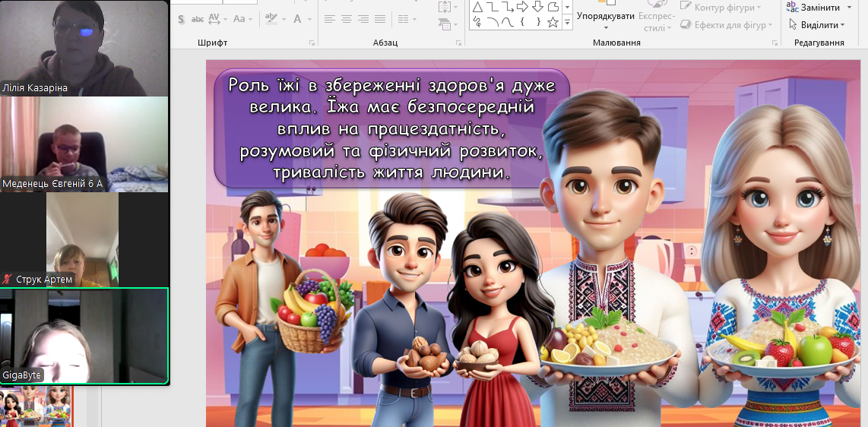Image resolution: width=868 pixels, height=427 pixels.
Task: Choose the triangle shape from gallery
Action: click(477, 7)
